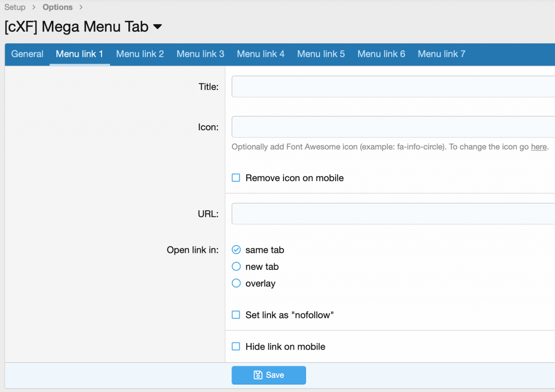This screenshot has width=555, height=392.
Task: Click the floppy disk icon on Save
Action: coord(258,375)
